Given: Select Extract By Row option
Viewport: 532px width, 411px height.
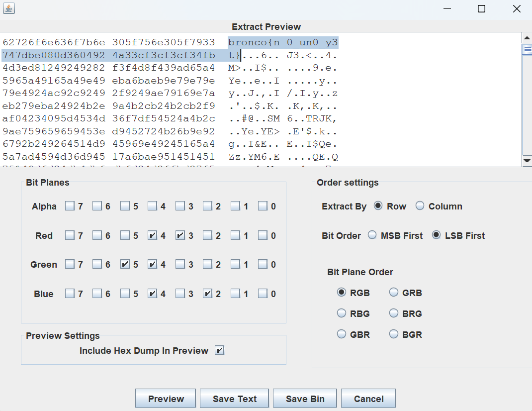Looking at the screenshot, I should [x=378, y=206].
